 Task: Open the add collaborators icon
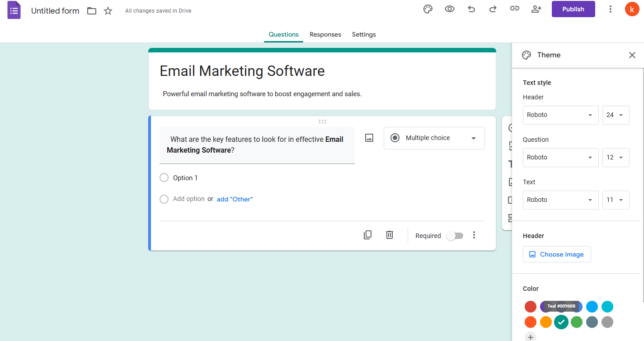pos(536,9)
